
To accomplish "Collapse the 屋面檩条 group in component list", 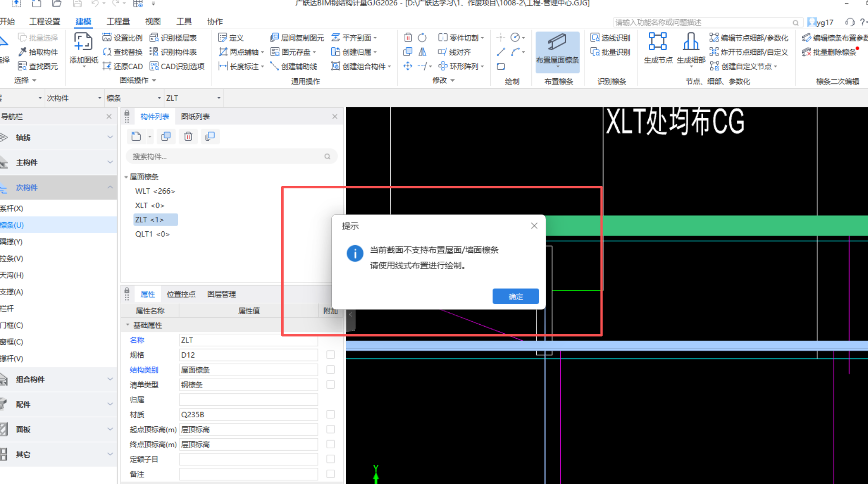I will pyautogui.click(x=126, y=176).
